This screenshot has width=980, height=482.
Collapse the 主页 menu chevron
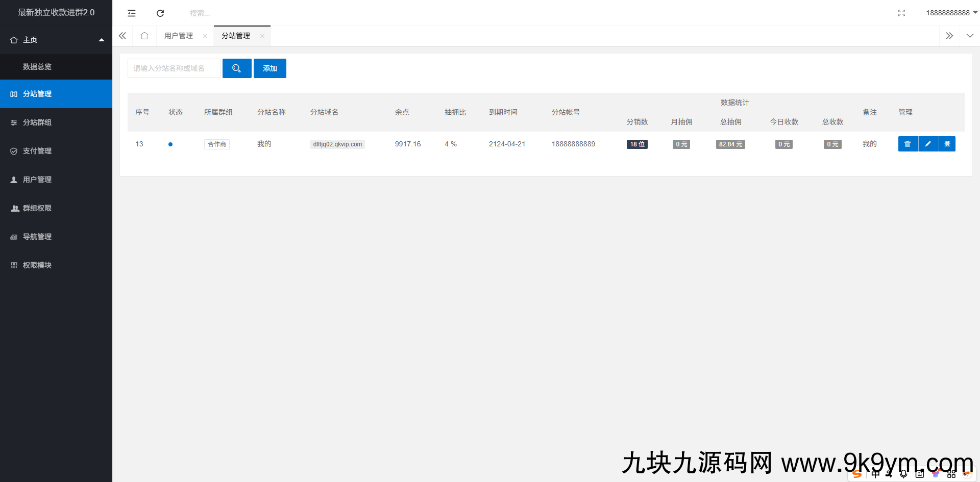click(x=101, y=39)
